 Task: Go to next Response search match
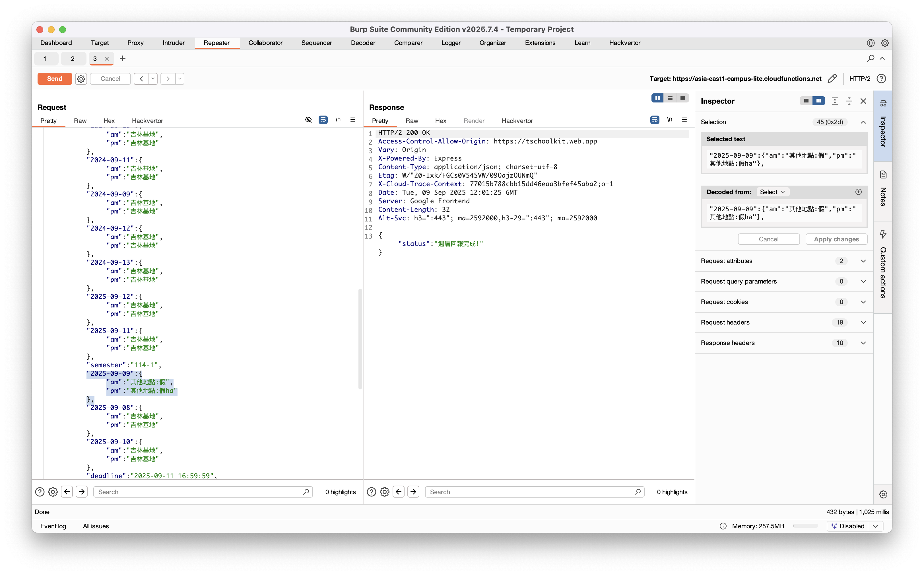point(413,492)
